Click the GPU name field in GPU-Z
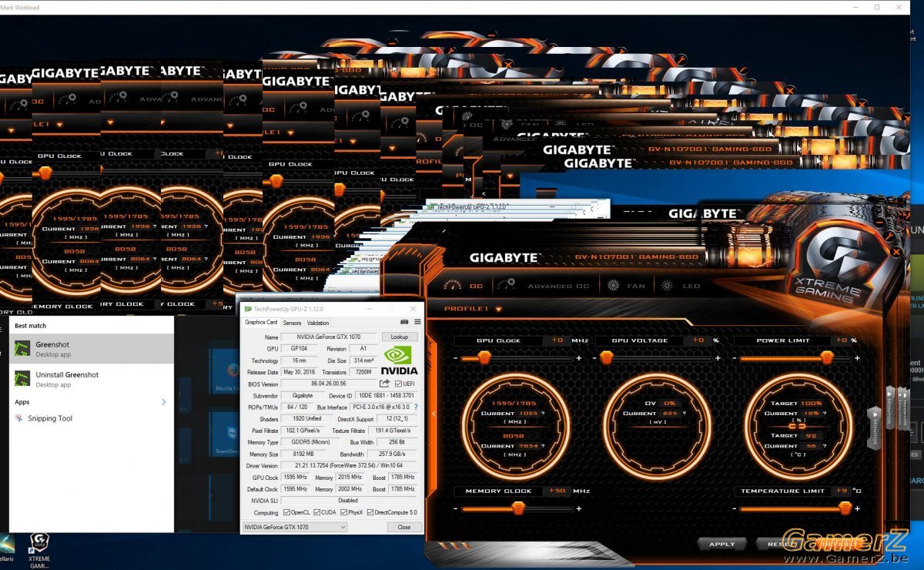924x570 pixels. [329, 337]
